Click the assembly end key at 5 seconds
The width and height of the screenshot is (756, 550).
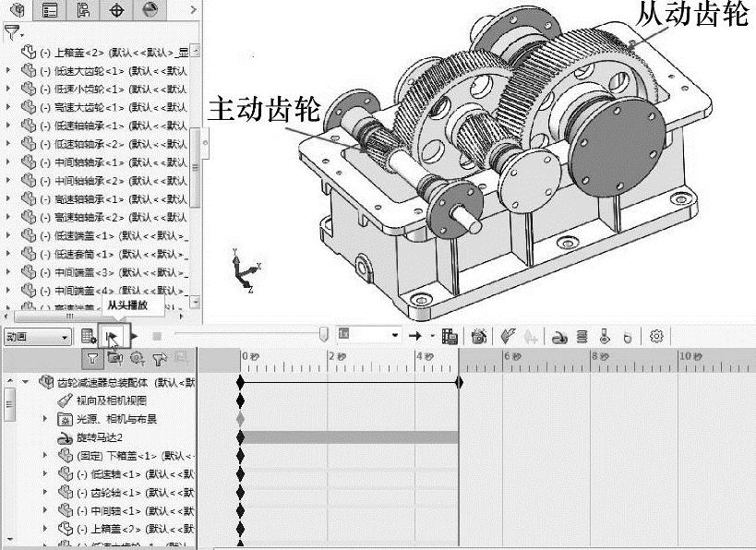click(x=459, y=382)
